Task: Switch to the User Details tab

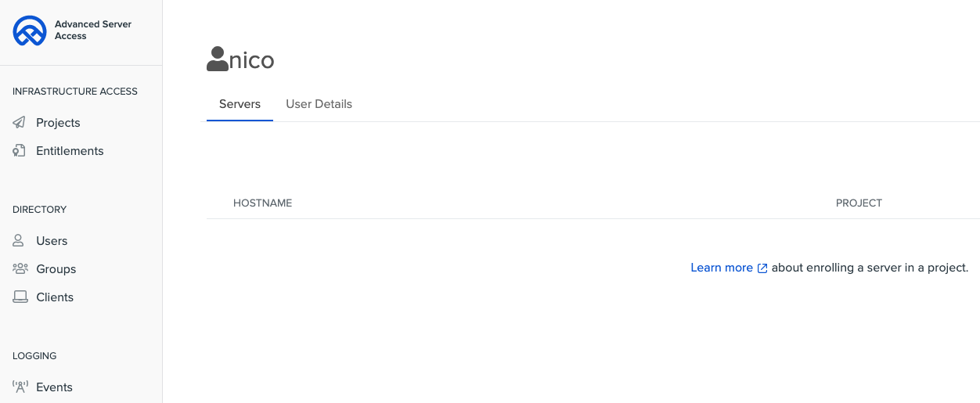Action: point(319,104)
